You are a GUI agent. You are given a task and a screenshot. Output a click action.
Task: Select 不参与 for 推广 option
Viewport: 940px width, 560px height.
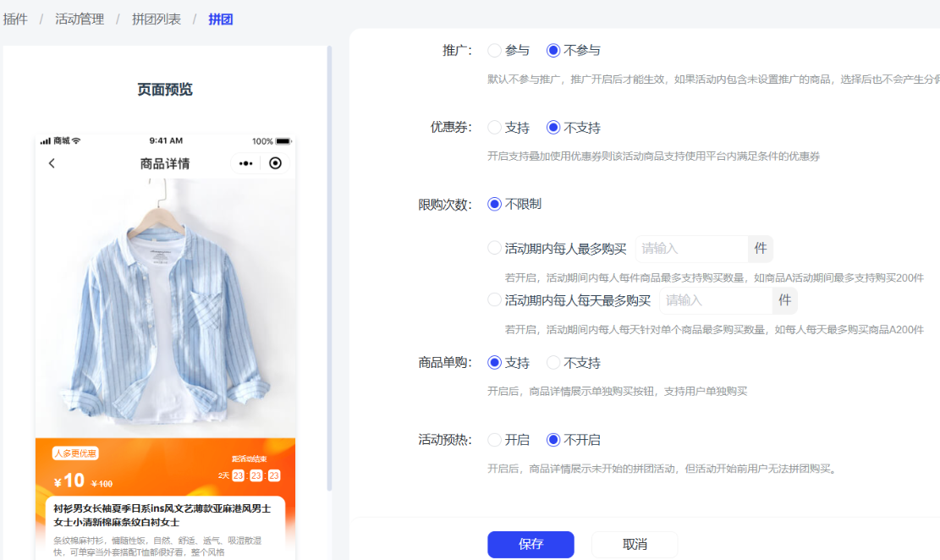pos(553,51)
